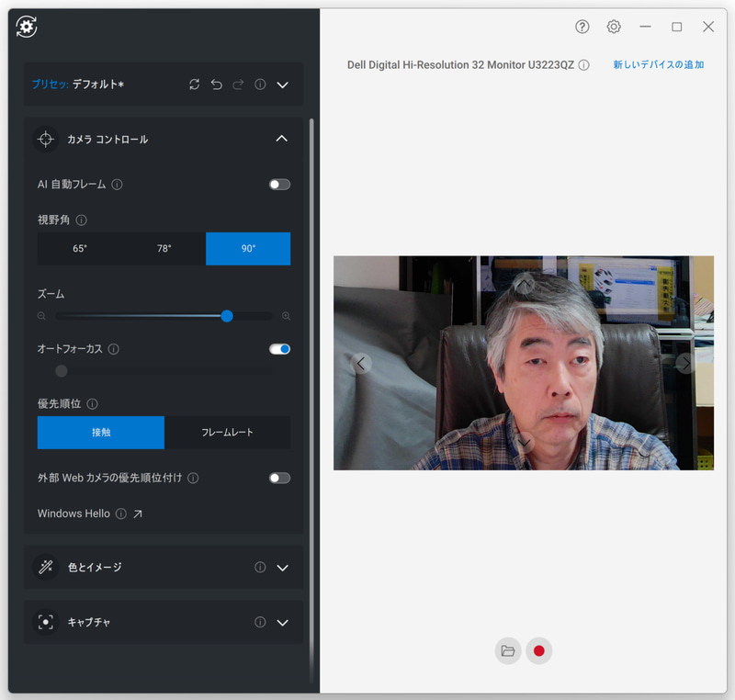This screenshot has width=735, height=700.
Task: Click the キャプチャ capture frame icon
Action: click(x=45, y=622)
